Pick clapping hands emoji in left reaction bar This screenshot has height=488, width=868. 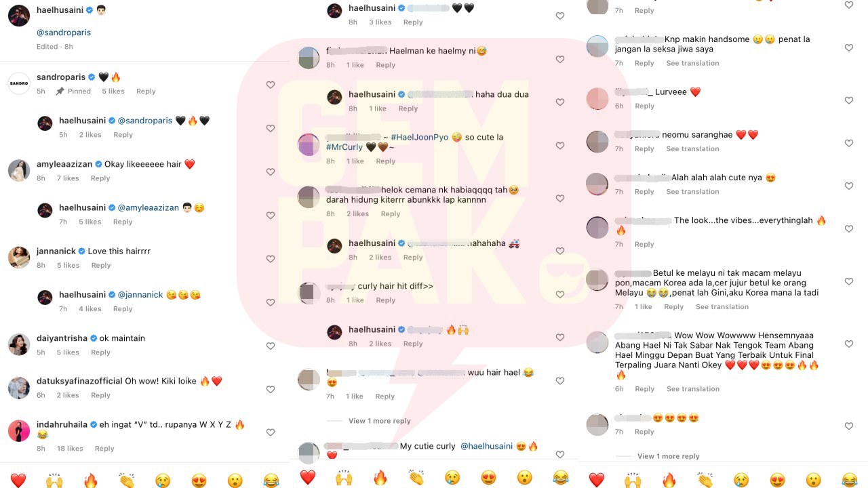tap(127, 480)
